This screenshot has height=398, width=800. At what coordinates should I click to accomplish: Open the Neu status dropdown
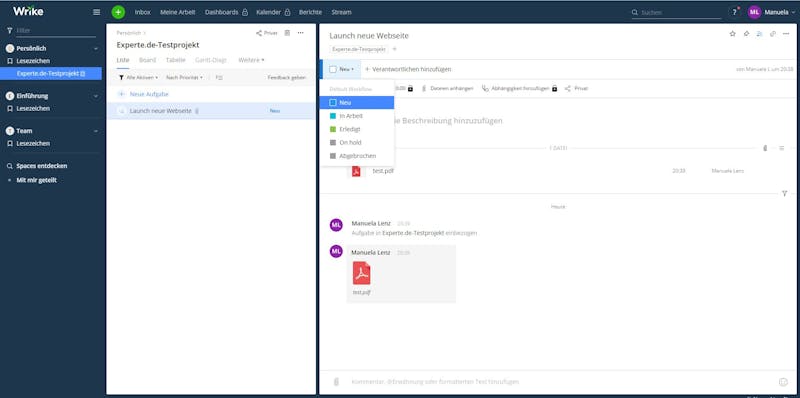(x=346, y=69)
